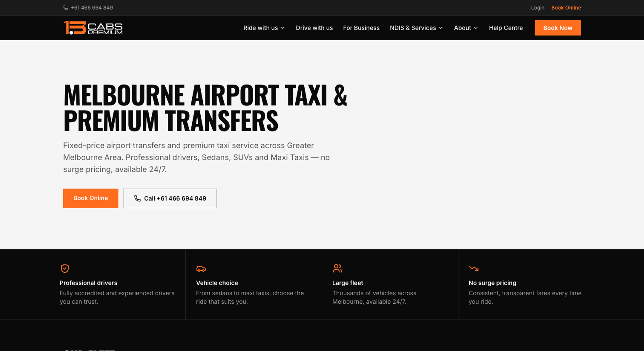Click the Call +61 466 694 849 button
Screen dimensions: 644x351
tap(170, 198)
